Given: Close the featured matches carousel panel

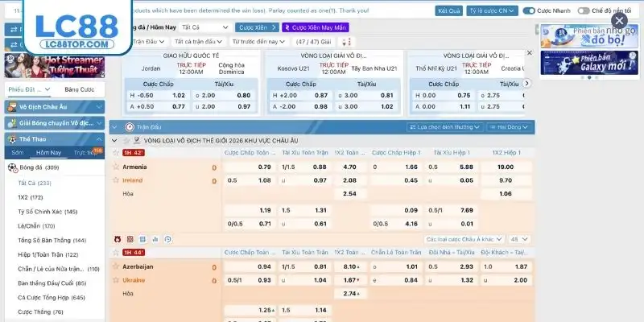Looking at the screenshot, I should point(529,52).
